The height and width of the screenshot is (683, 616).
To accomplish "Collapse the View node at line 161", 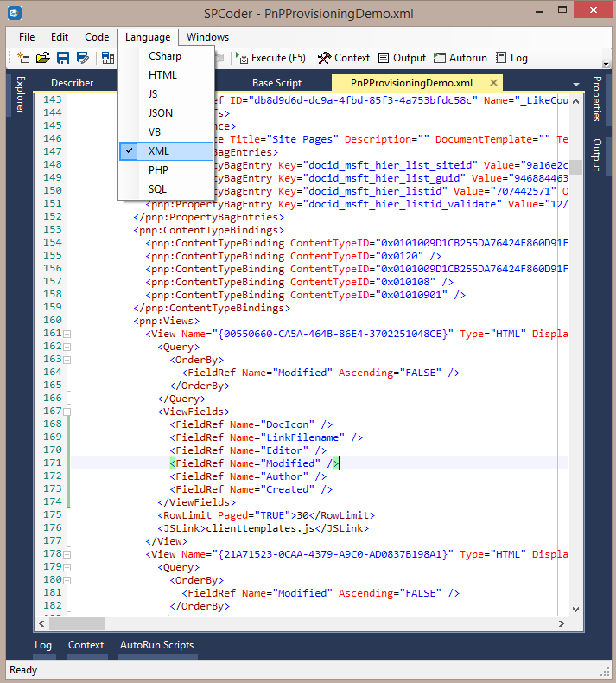I will (x=67, y=334).
